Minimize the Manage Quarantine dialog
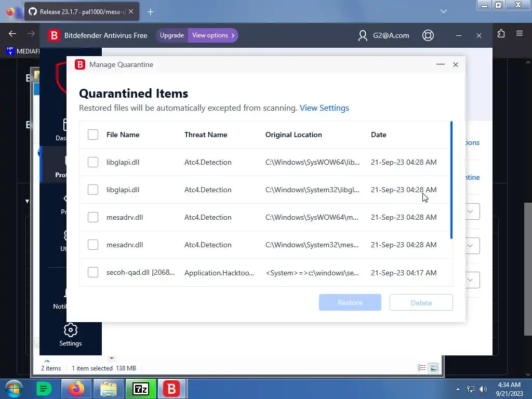This screenshot has height=399, width=532. point(441,64)
